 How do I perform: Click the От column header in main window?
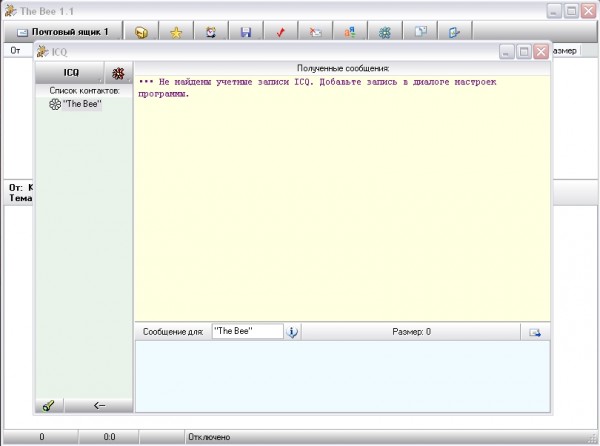click(15, 50)
